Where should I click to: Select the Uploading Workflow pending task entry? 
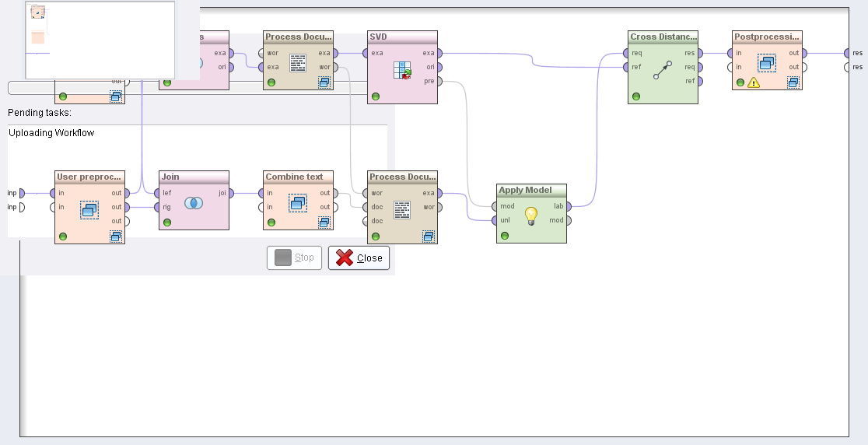tap(52, 133)
